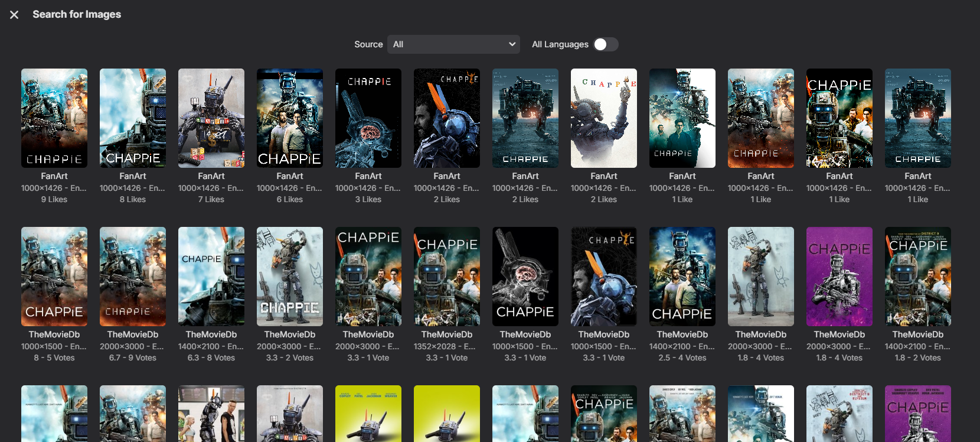Select the TheMovieDb poster rated 2.5 with 4 Votes
980x442 pixels.
pyautogui.click(x=682, y=277)
